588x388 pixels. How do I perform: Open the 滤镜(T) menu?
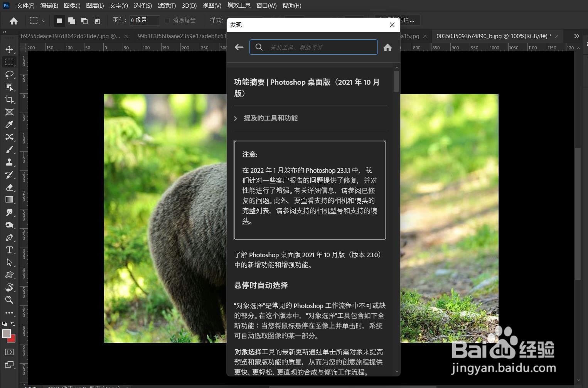click(x=167, y=5)
